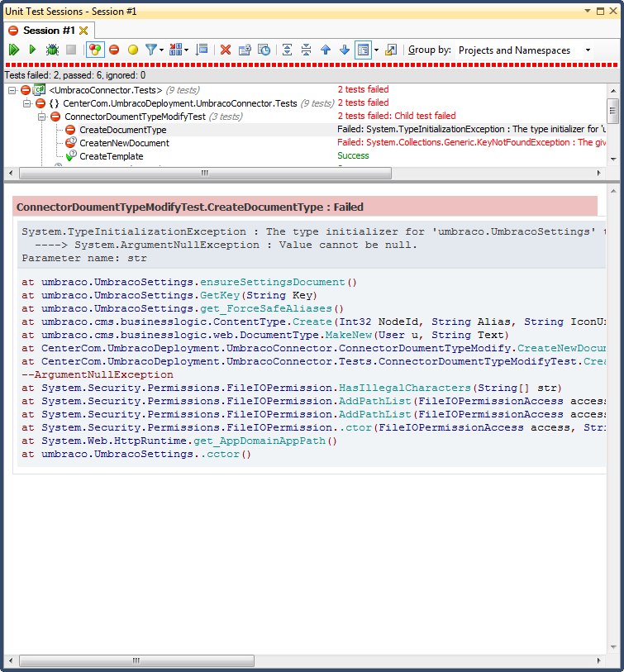624x672 pixels.
Task: Close Session #1 tab with yellow X
Action: [x=83, y=31]
